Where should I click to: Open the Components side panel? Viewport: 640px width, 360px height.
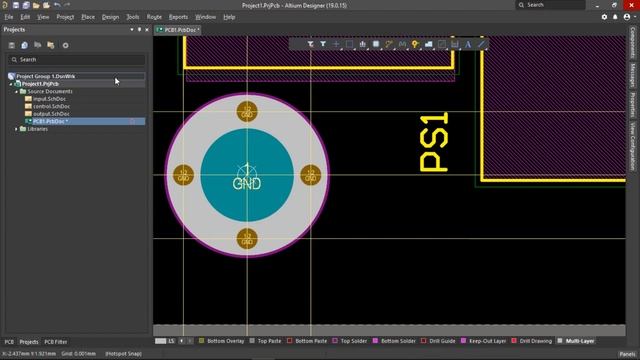point(633,42)
